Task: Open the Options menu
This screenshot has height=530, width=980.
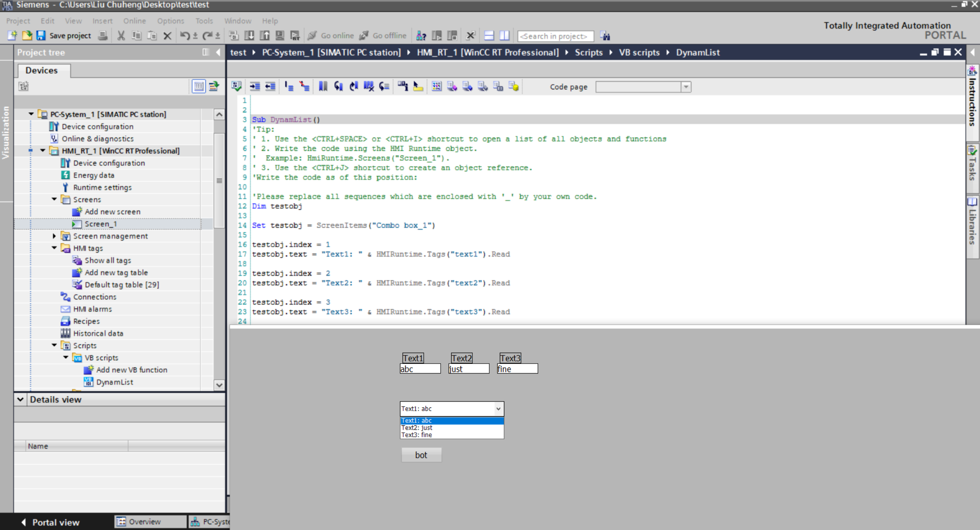Action: pos(170,21)
